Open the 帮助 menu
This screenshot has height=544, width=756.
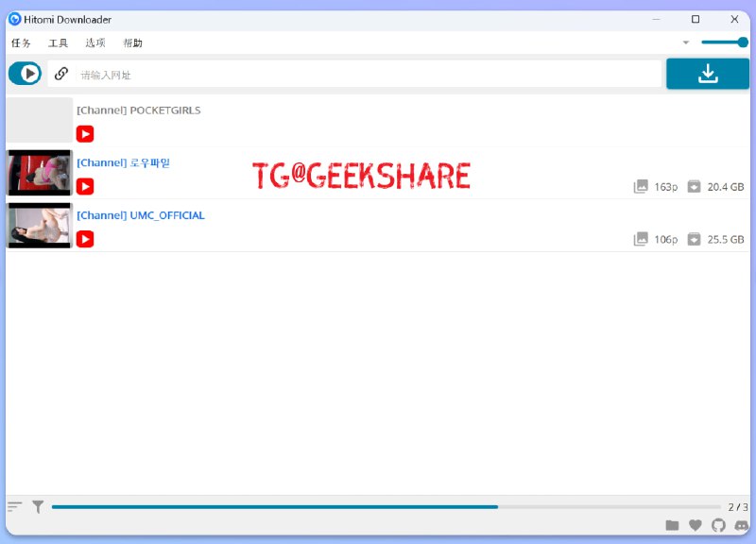click(130, 42)
